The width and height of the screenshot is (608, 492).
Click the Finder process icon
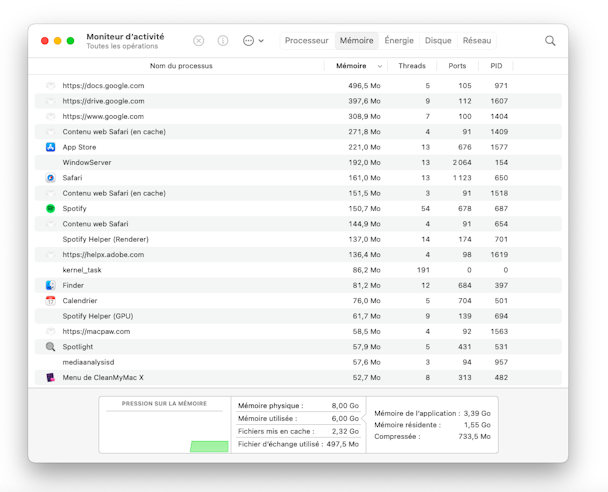(x=50, y=285)
